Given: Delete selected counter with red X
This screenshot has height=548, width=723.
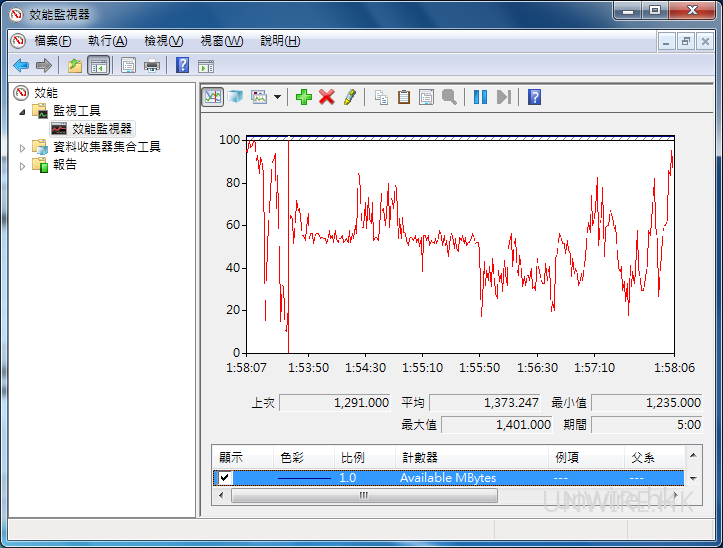Looking at the screenshot, I should [326, 97].
